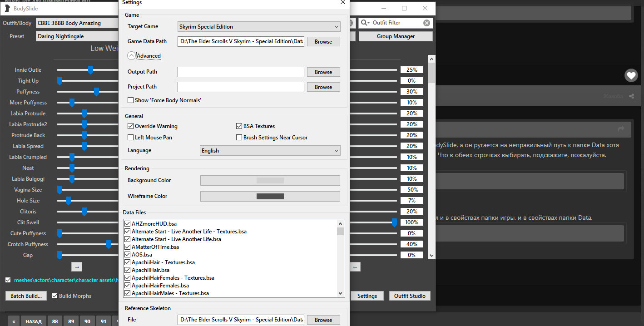
Task: Collapse the Advanced settings section
Action: [131, 56]
